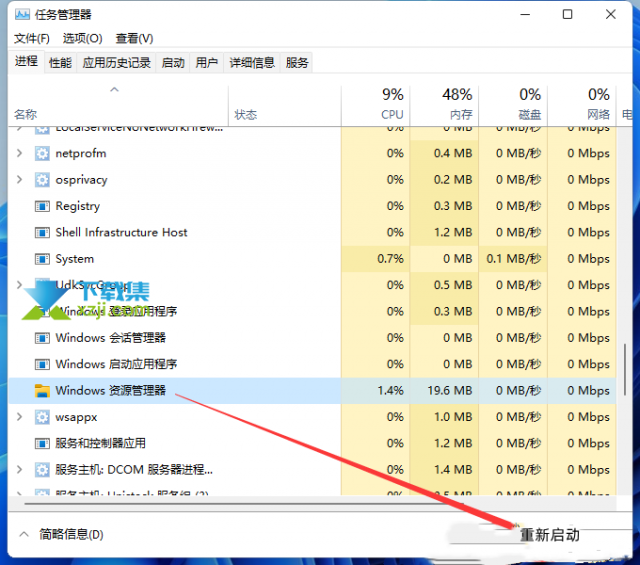Screen dimensions: 640x565
Task: Click the 19.6 MB memory value
Action: pyautogui.click(x=450, y=391)
